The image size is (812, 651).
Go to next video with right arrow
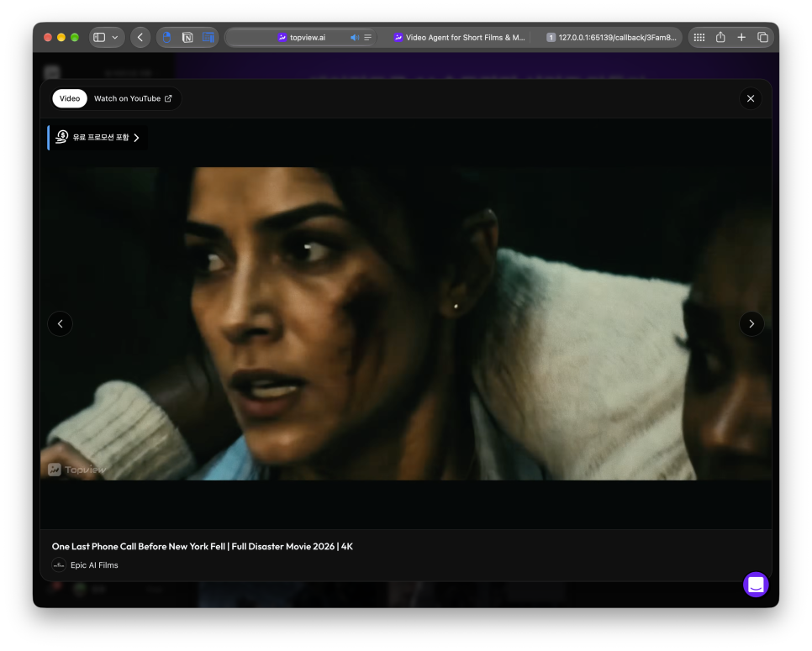click(x=751, y=323)
